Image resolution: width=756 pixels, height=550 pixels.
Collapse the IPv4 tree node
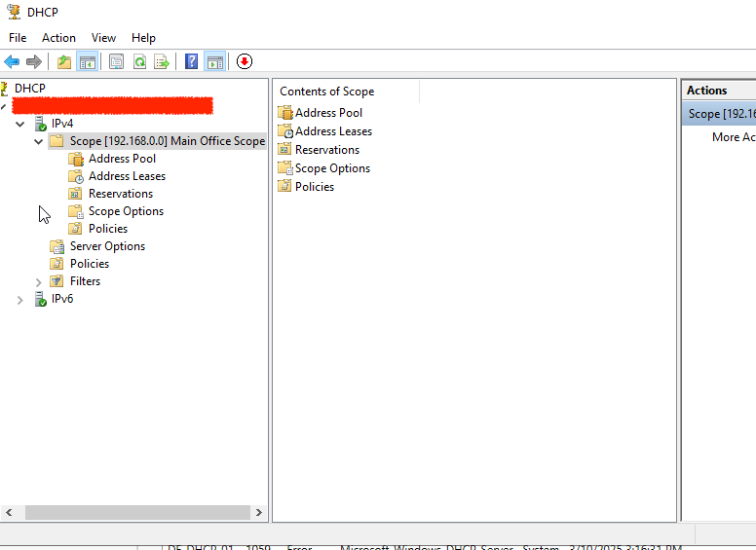tap(20, 124)
